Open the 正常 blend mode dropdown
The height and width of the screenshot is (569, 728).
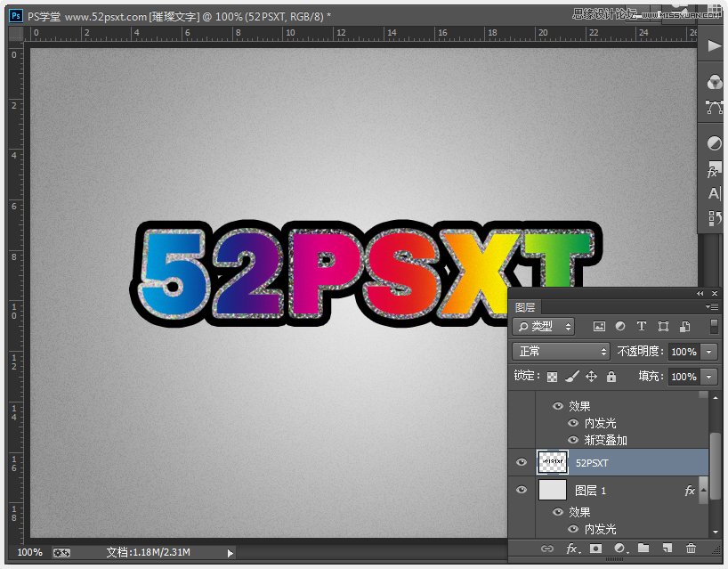[561, 352]
